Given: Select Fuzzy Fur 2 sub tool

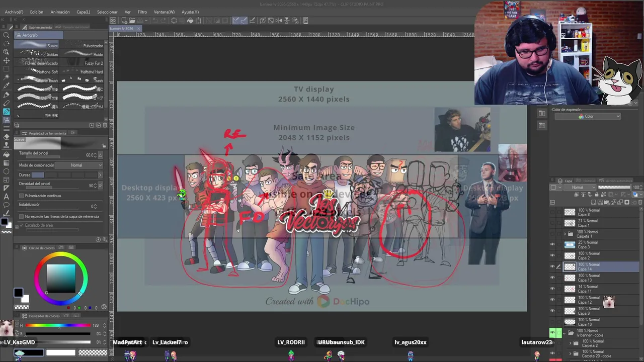Looking at the screenshot, I should click(82, 63).
